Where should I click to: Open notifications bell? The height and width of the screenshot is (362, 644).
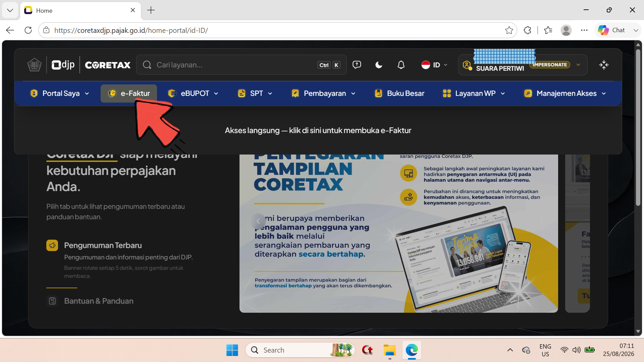(401, 65)
